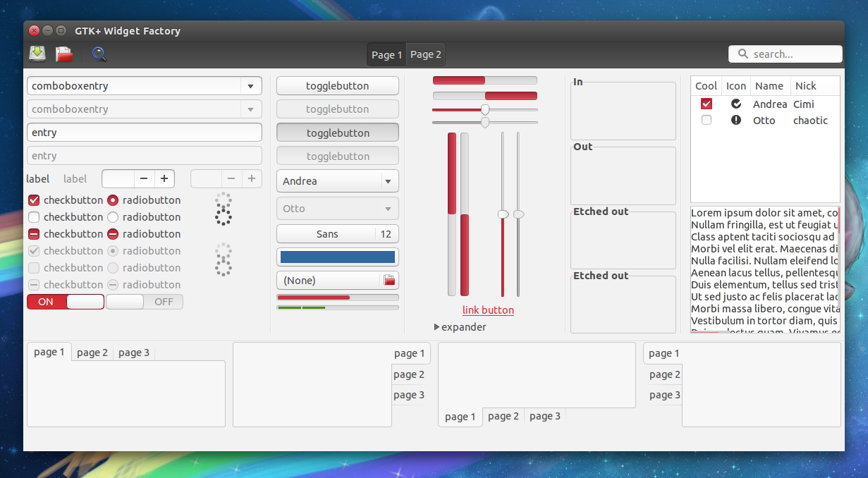Open the red folder toolbar icon
This screenshot has width=868, height=478.
64,53
